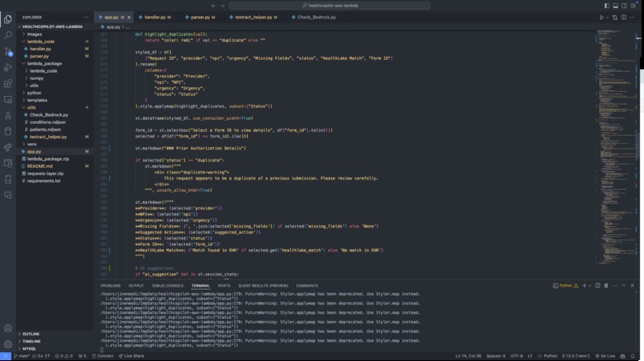Expand the TIMELINE section

pyautogui.click(x=31, y=341)
